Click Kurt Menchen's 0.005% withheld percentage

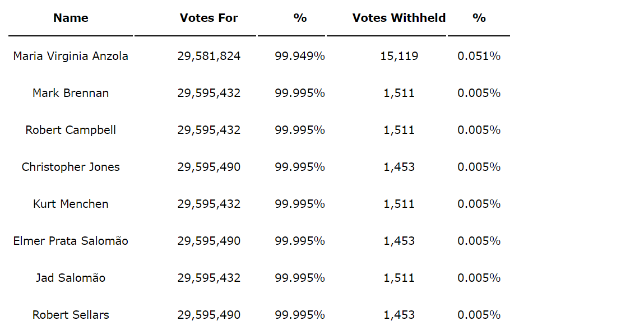[479, 204]
